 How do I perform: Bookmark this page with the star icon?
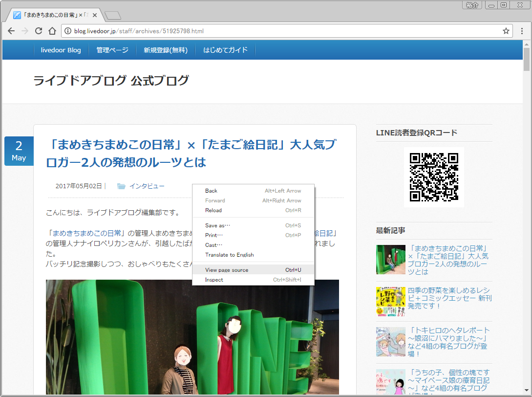point(506,31)
